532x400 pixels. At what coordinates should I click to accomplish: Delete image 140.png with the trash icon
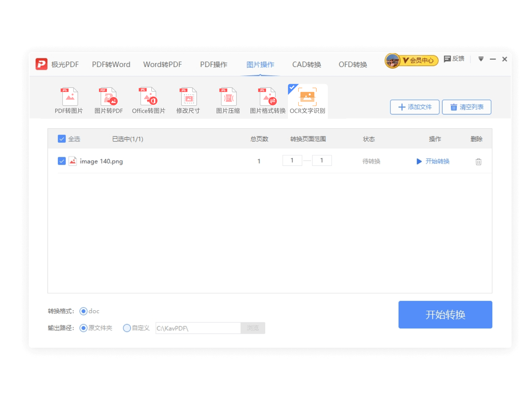[x=478, y=161]
